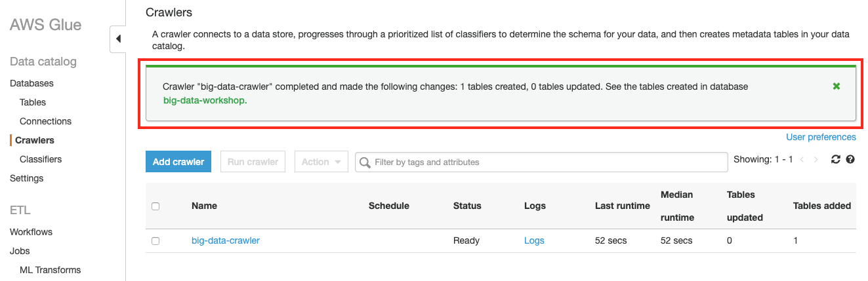View Logs for big-data-crawler
The image size is (868, 281).
534,240
